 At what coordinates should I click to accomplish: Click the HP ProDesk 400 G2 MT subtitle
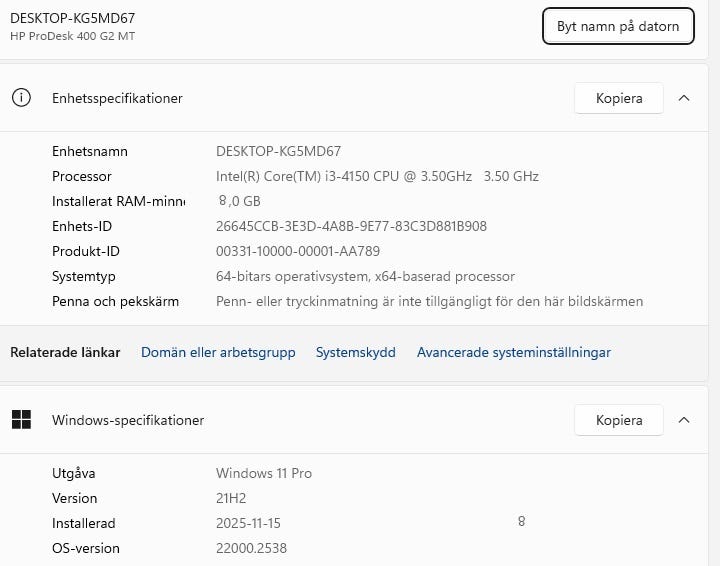coord(72,36)
